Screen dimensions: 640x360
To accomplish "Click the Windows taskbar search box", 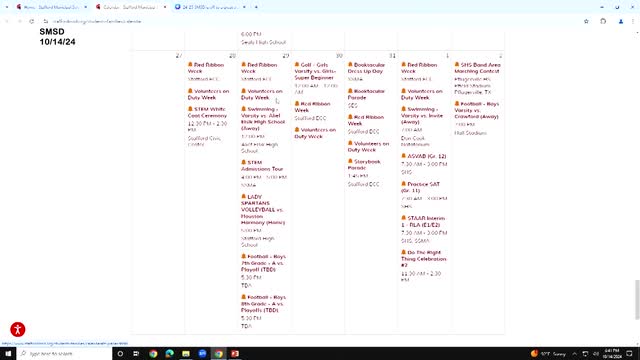I will tap(64, 353).
